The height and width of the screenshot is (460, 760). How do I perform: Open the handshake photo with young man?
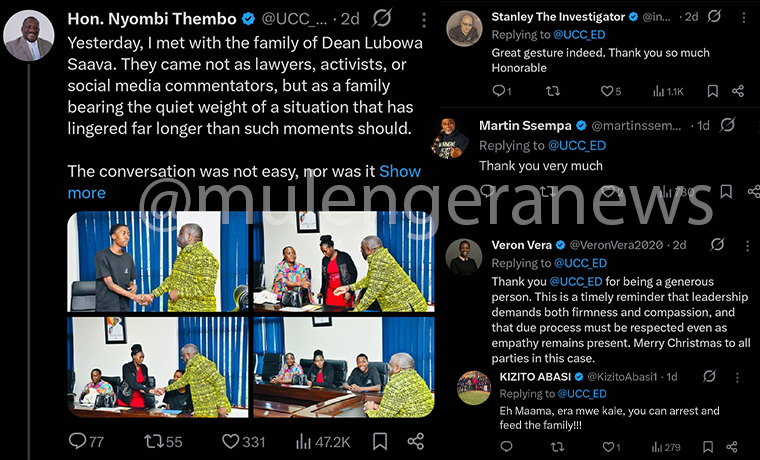tap(158, 261)
